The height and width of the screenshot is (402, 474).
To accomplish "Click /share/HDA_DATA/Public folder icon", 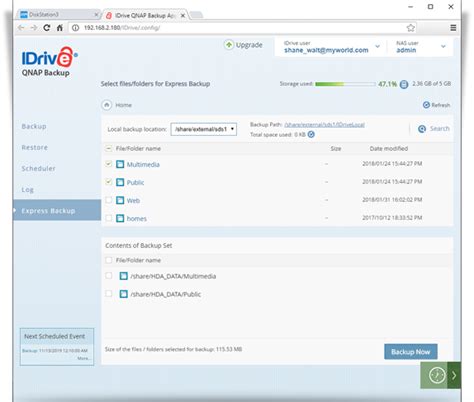I will (x=124, y=294).
